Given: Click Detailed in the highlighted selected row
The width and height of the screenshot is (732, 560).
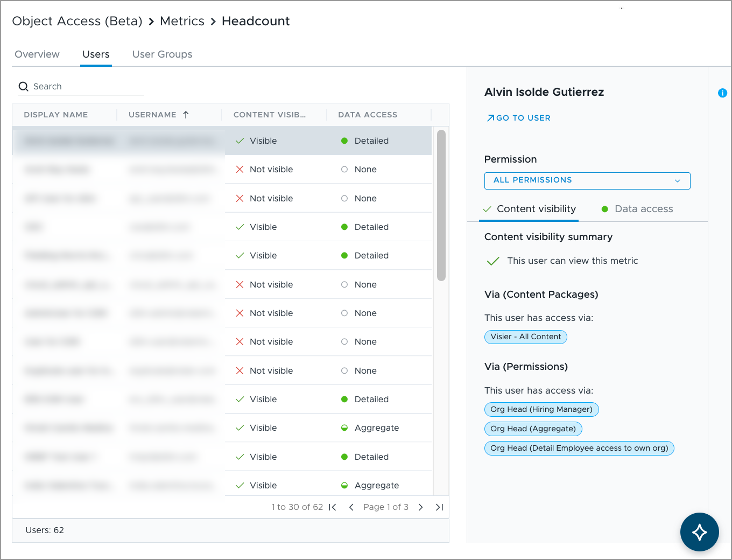Looking at the screenshot, I should click(x=371, y=141).
